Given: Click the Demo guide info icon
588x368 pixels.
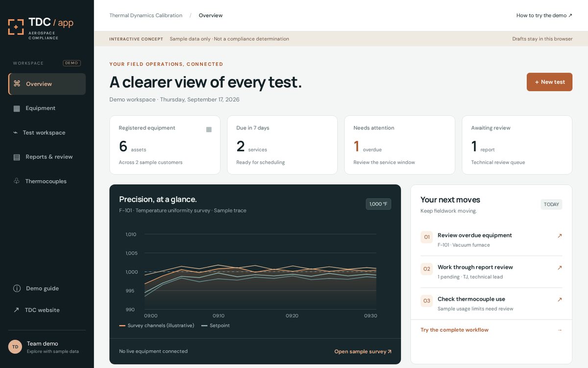Looking at the screenshot, I should (17, 289).
